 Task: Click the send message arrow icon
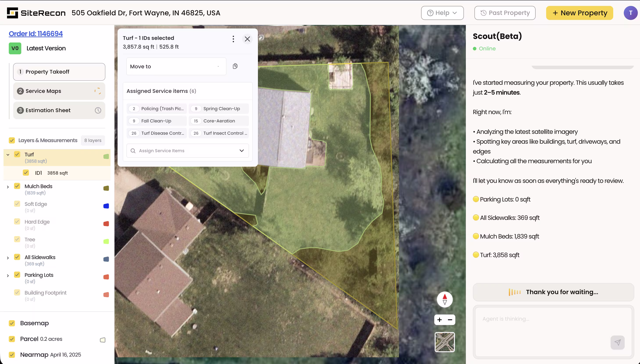617,342
